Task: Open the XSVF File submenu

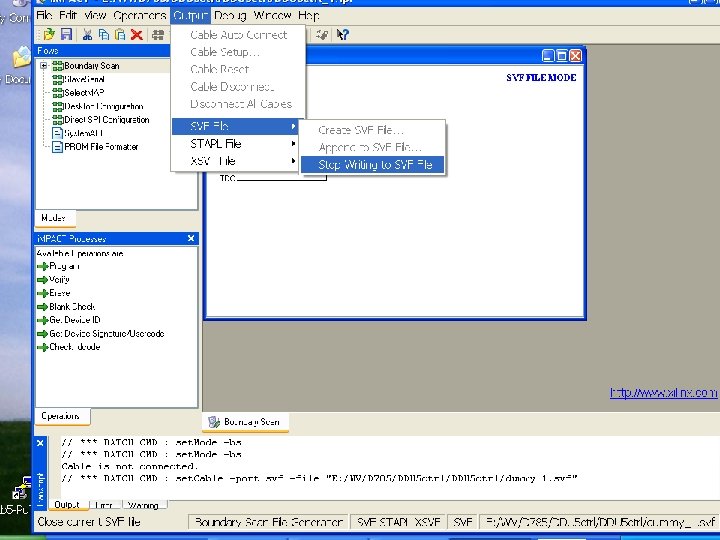Action: [235, 161]
